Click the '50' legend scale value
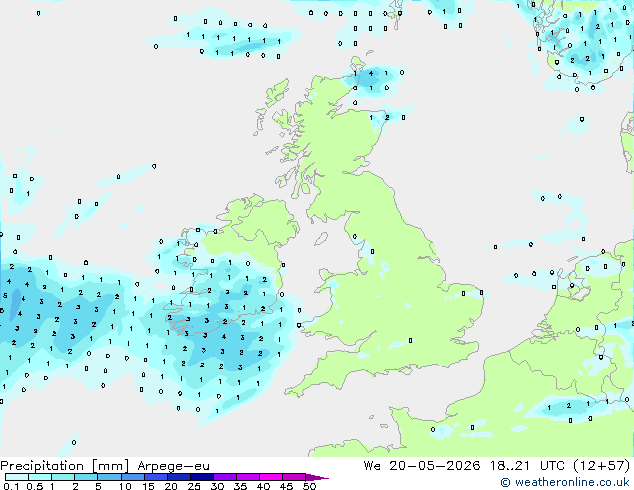 [x=309, y=486]
